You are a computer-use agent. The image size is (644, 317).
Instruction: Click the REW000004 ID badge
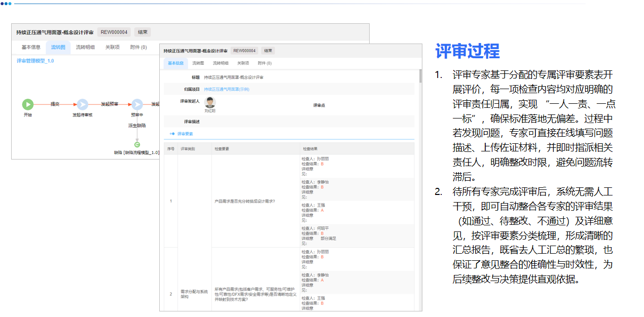(x=245, y=51)
